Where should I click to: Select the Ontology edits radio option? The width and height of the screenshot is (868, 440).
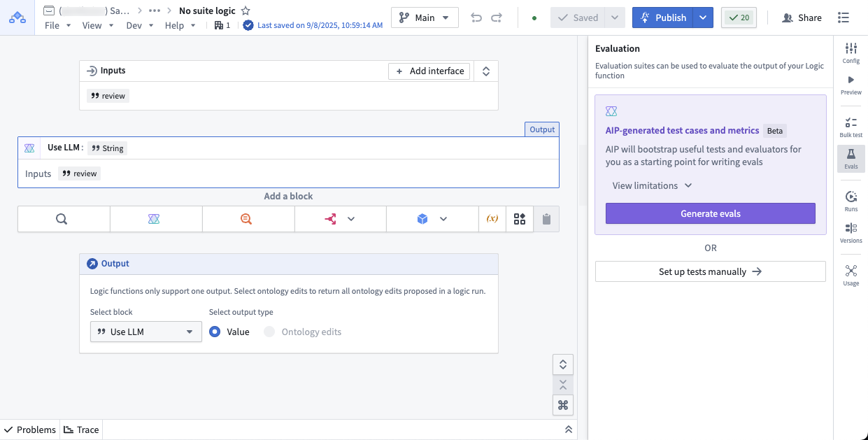coord(269,332)
